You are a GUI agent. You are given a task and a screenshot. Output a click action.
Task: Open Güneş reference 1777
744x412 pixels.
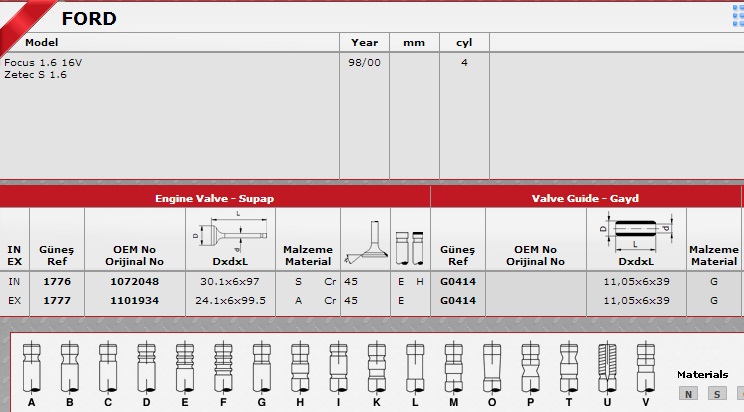pyautogui.click(x=57, y=299)
